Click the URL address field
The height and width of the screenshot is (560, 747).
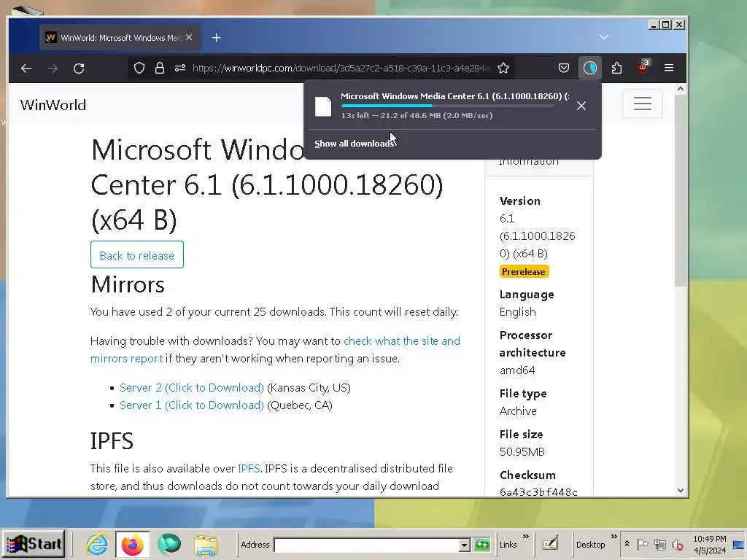(x=340, y=68)
